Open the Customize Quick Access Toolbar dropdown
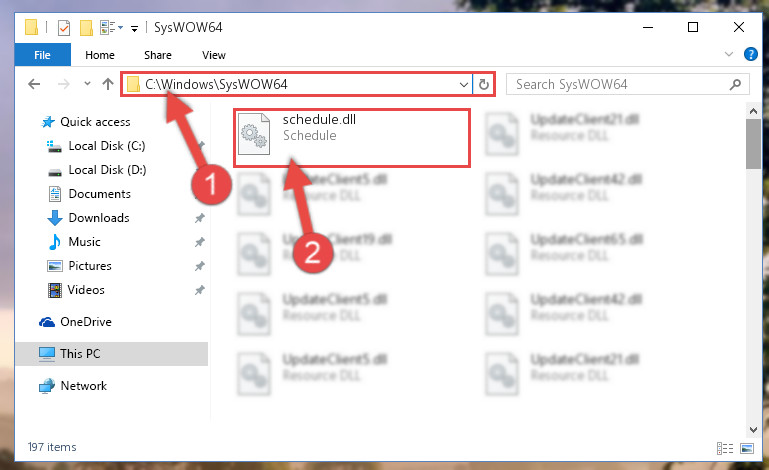This screenshot has height=470, width=769. pos(134,28)
